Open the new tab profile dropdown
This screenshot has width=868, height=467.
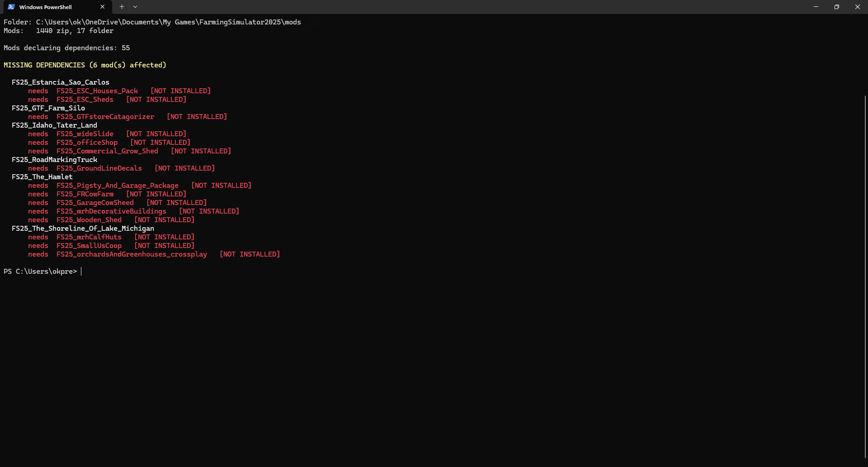(x=135, y=7)
